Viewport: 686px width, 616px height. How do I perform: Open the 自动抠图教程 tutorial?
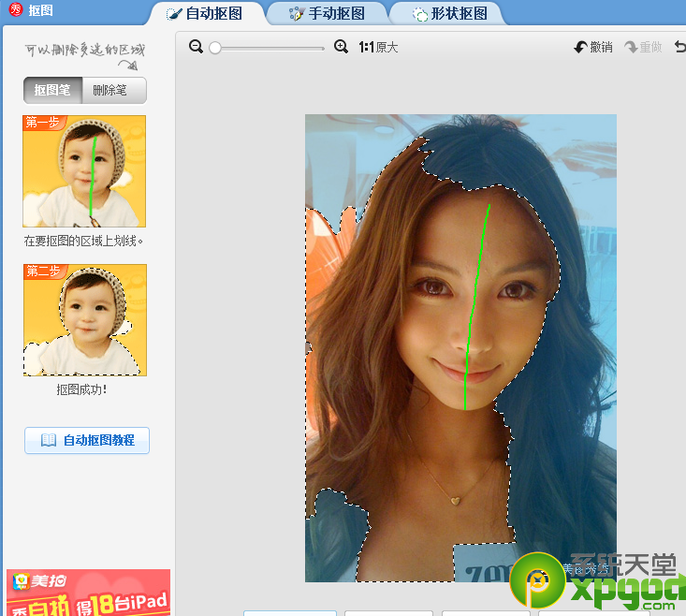click(x=87, y=440)
